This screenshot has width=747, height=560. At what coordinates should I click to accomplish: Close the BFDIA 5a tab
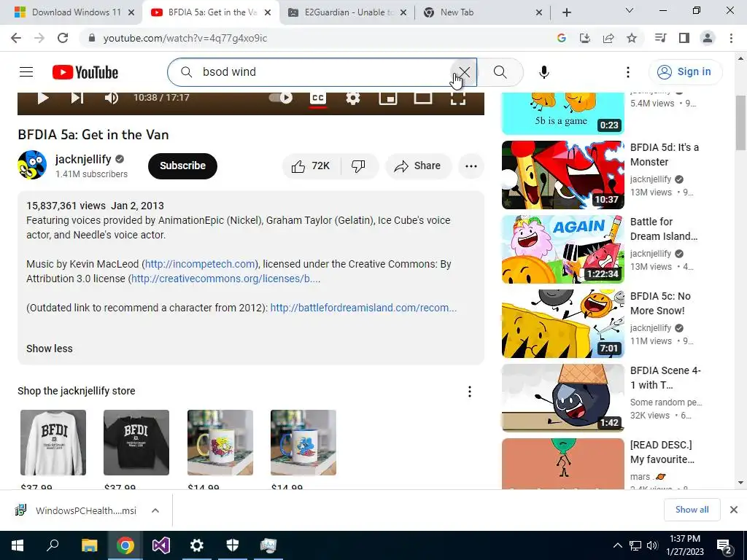click(268, 12)
